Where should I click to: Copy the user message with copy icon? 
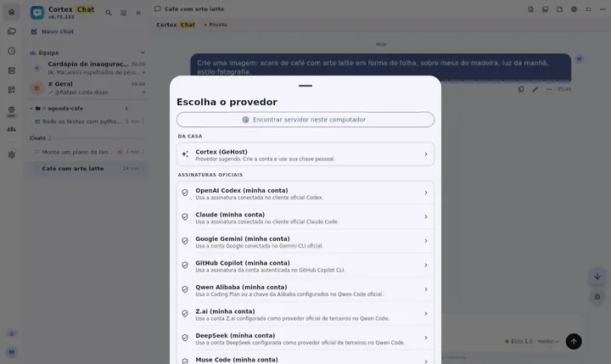(x=521, y=89)
